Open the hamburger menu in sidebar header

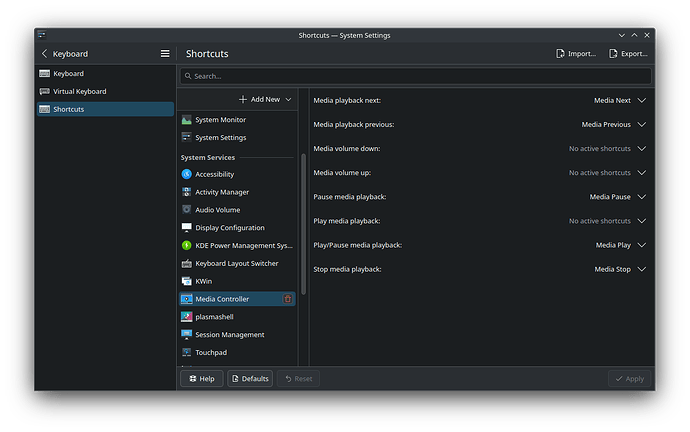point(165,54)
